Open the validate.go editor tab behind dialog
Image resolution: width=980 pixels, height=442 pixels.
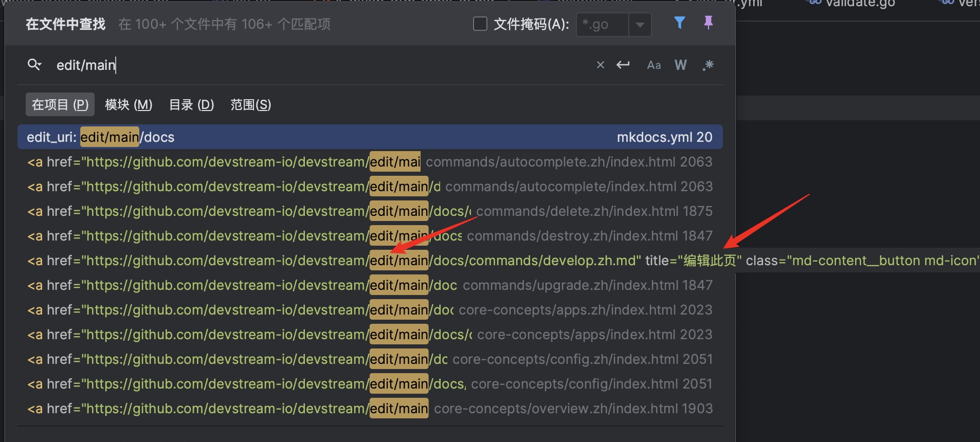pyautogui.click(x=851, y=4)
